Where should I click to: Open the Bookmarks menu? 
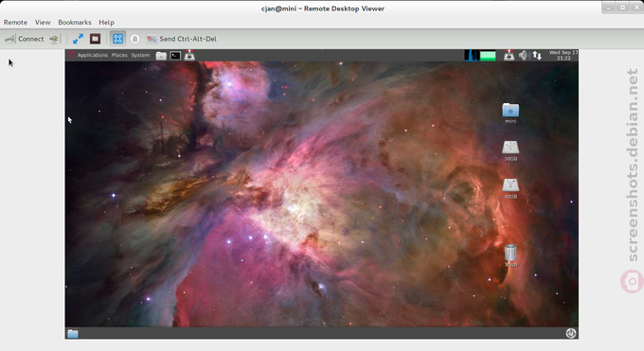coord(75,22)
